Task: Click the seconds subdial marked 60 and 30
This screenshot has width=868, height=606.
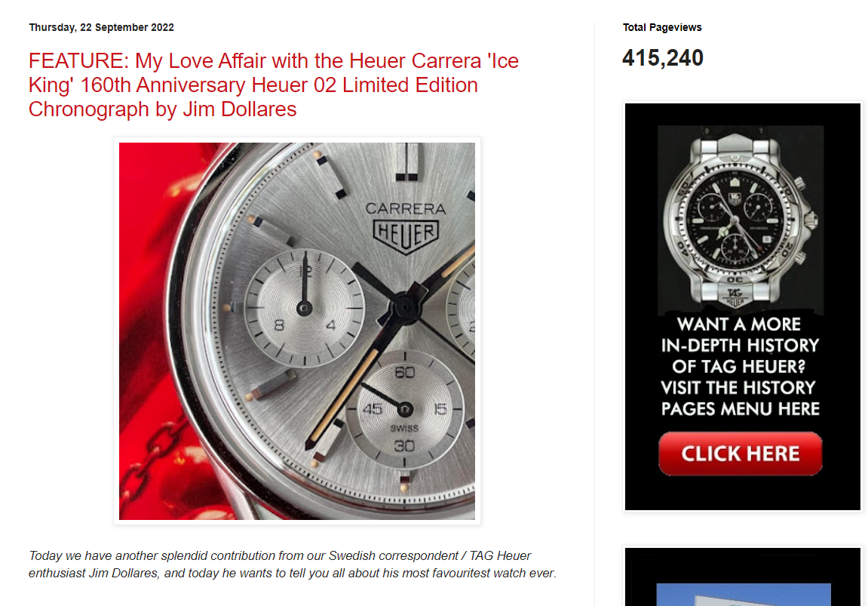Action: click(x=405, y=409)
